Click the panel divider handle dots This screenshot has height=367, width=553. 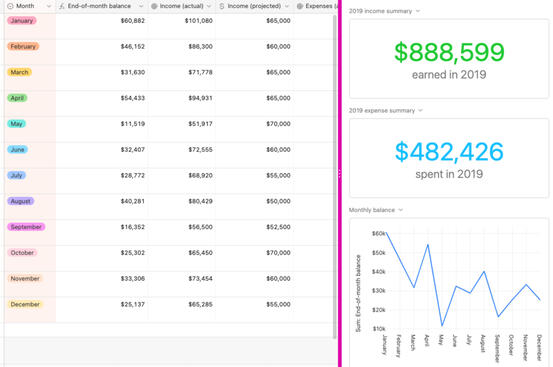tap(340, 173)
